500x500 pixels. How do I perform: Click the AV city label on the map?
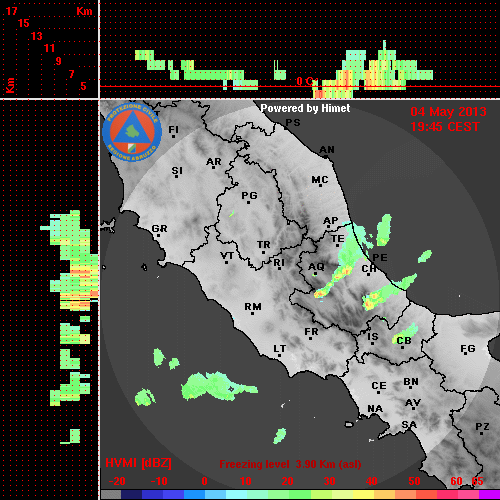413,403
